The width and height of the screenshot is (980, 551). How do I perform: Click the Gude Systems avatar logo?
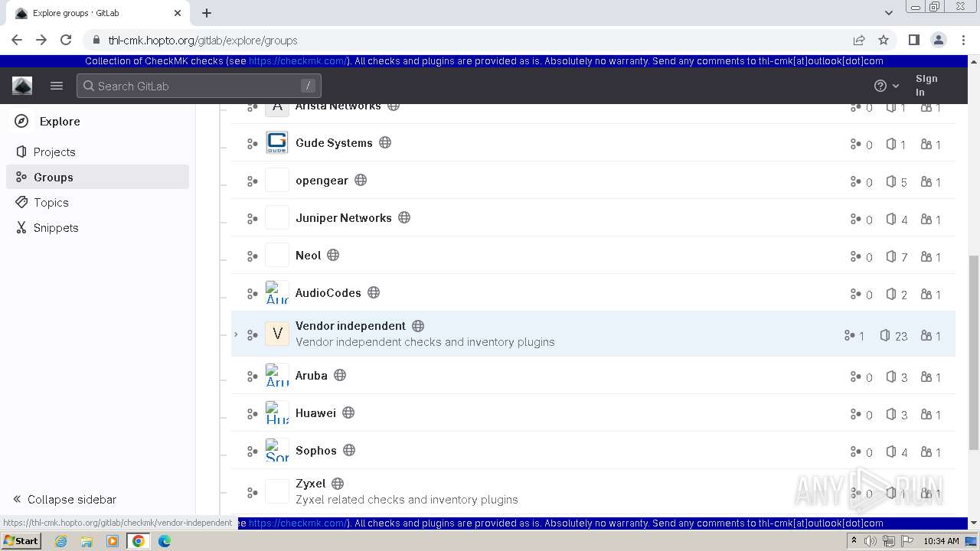[x=277, y=143]
